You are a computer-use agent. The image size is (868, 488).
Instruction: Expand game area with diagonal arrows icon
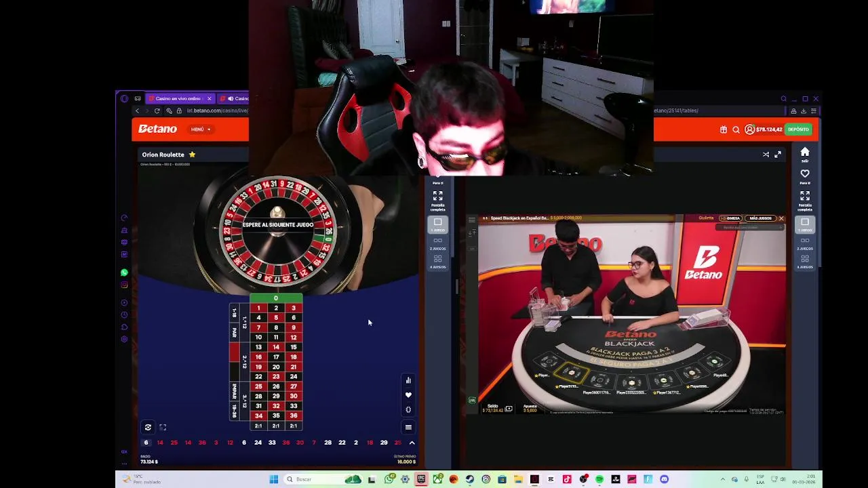tap(778, 155)
